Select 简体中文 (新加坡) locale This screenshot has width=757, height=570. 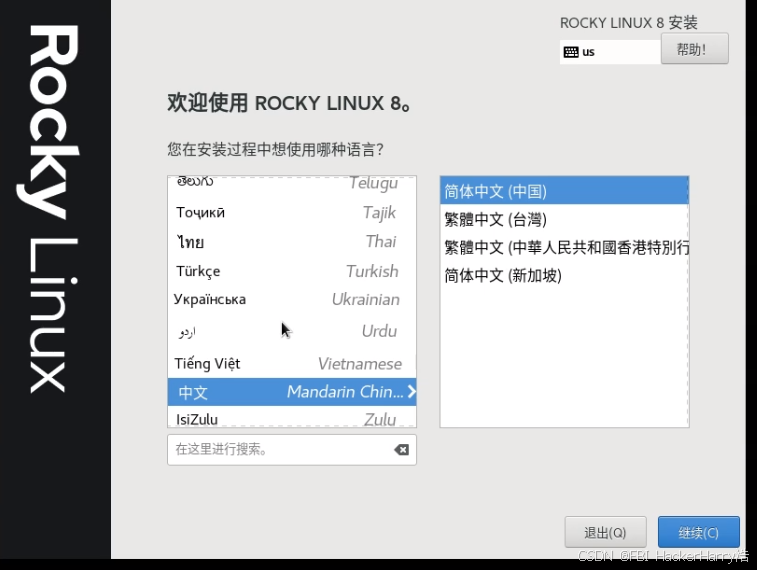click(x=564, y=276)
